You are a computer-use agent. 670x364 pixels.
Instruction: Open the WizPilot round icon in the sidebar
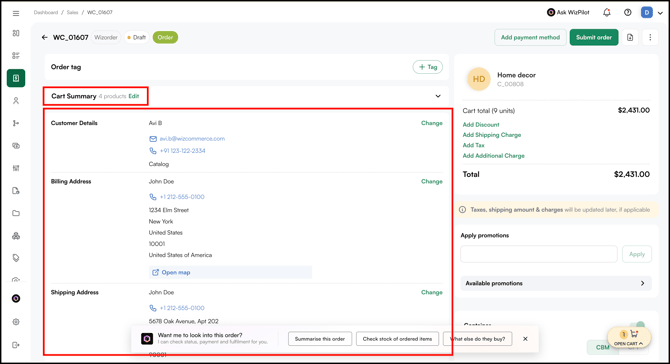[x=16, y=299]
